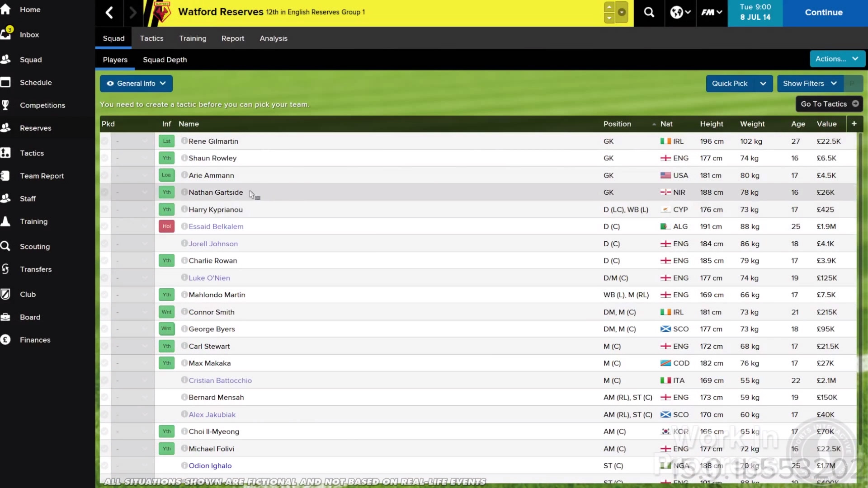Open the Actions dropdown

(x=837, y=59)
